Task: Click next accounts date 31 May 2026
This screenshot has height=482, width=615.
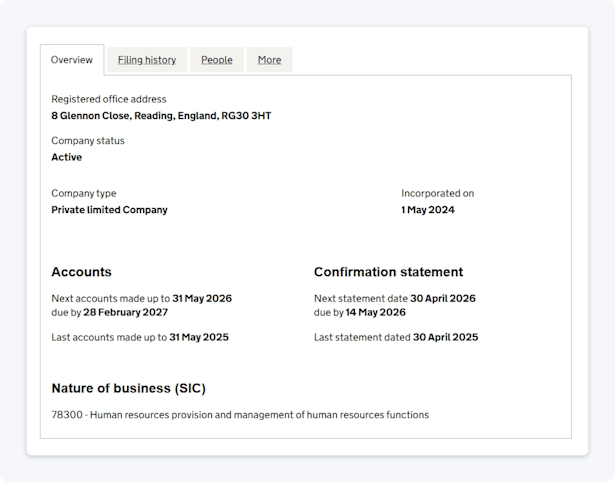Action: (x=202, y=298)
